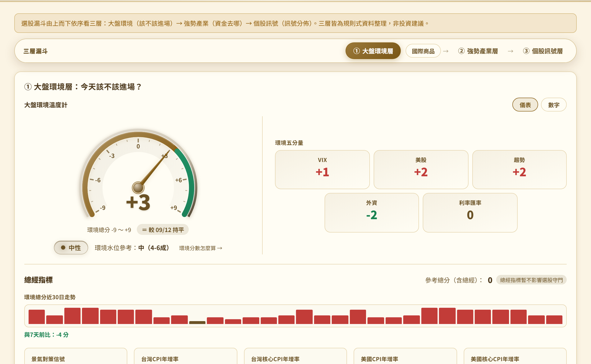The width and height of the screenshot is (591, 364).
Task: Open the 美國核心CPI年增率 indicator card
Action: tap(515, 356)
